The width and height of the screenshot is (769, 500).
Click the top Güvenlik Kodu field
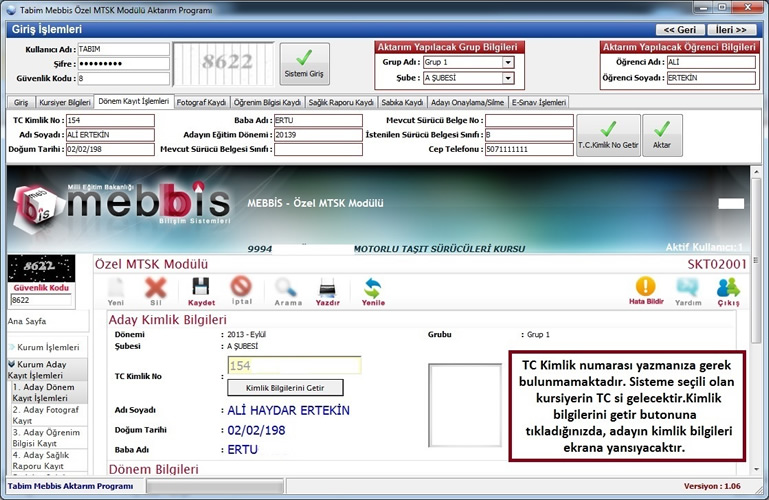(x=124, y=78)
